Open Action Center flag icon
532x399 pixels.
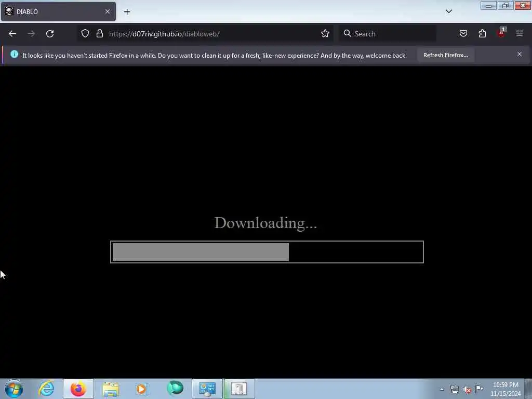click(479, 389)
